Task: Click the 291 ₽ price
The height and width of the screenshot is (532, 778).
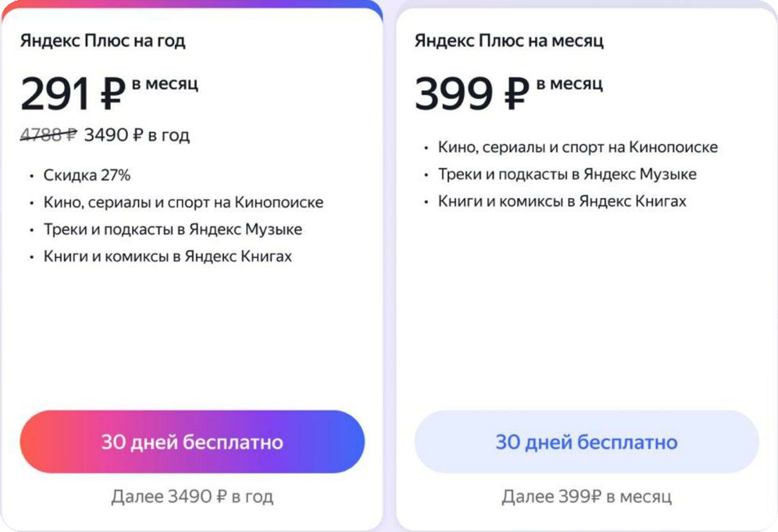Action: 72,95
